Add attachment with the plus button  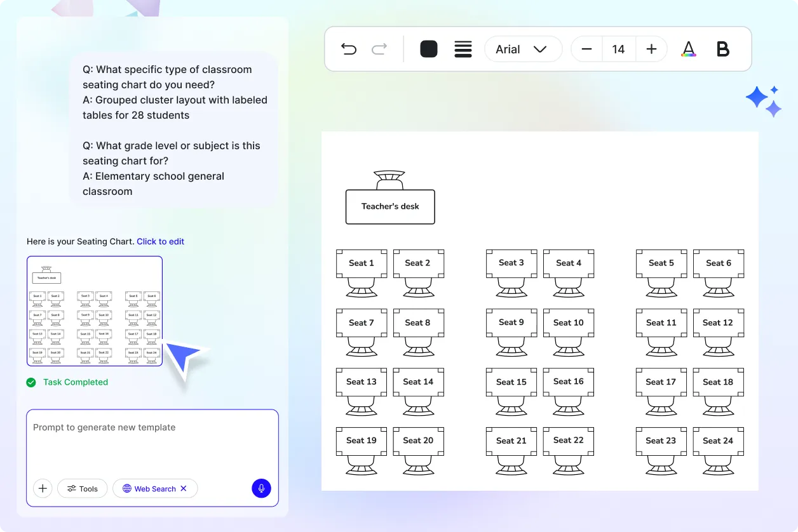43,488
